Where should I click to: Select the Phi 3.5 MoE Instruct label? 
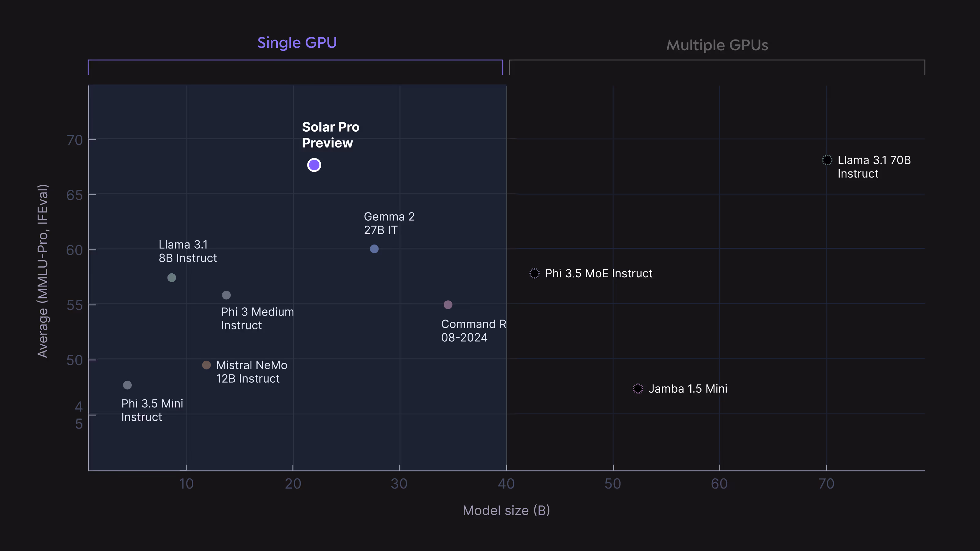click(x=599, y=273)
